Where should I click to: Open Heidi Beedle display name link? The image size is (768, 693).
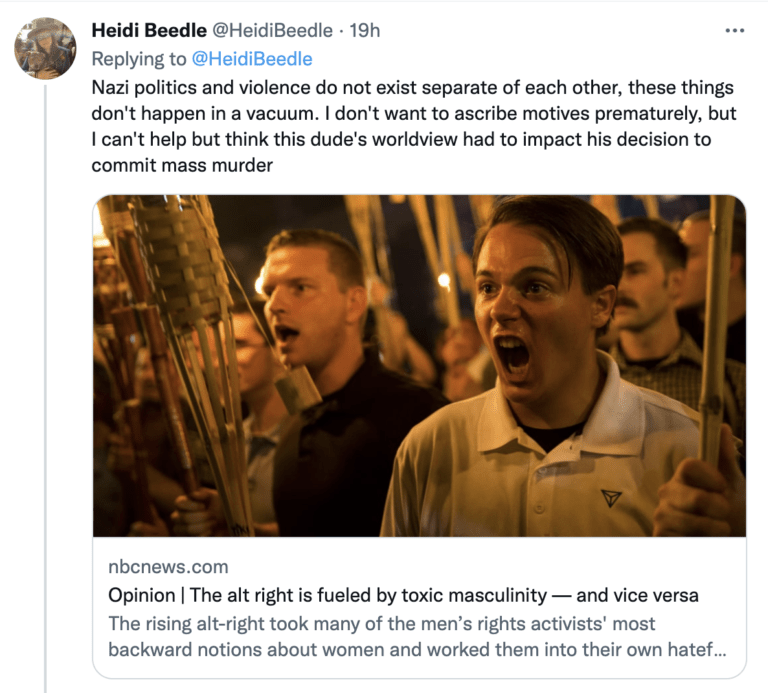pyautogui.click(x=148, y=32)
